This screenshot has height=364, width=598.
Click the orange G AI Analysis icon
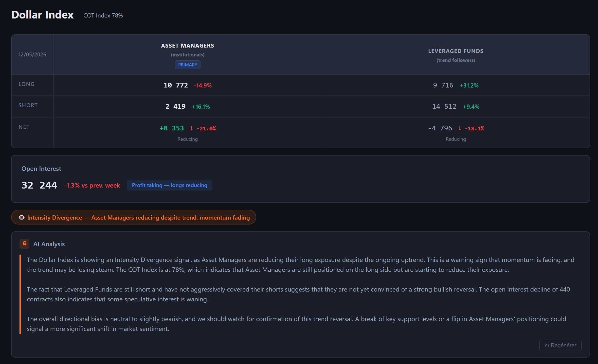pos(24,244)
